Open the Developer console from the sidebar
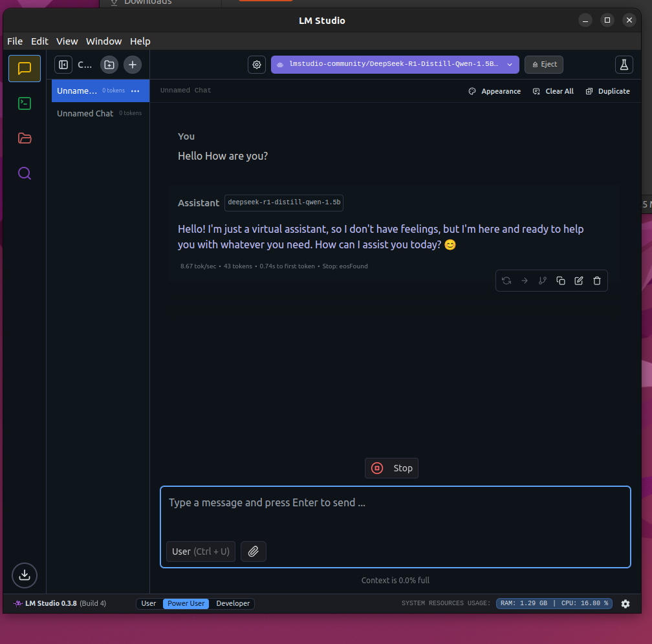This screenshot has width=652, height=644. [24, 103]
